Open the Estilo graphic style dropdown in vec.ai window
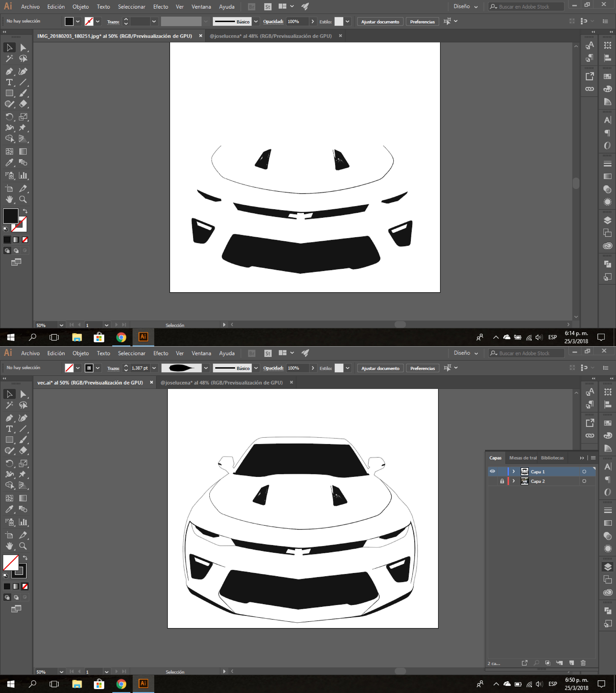Viewport: 616px width, 693px height. pos(348,368)
